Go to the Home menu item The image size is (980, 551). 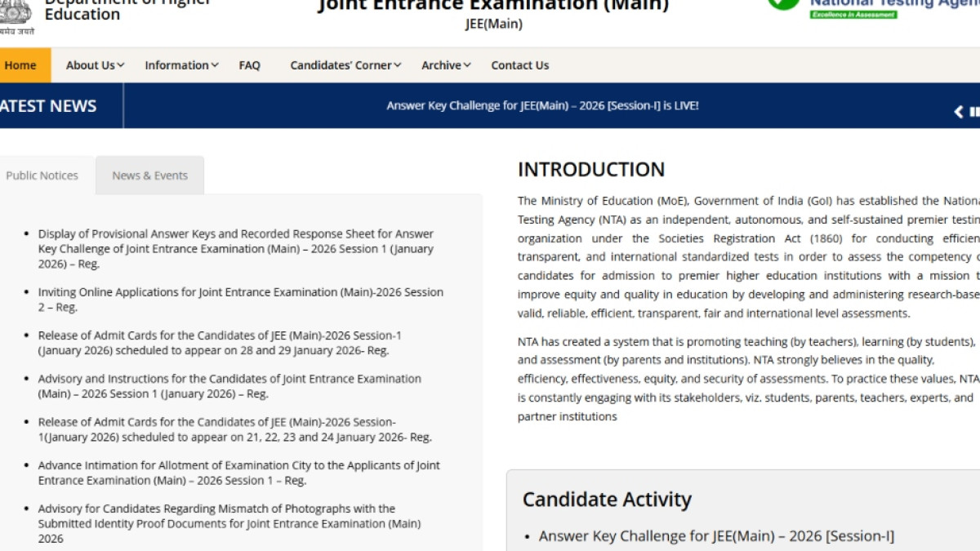20,65
